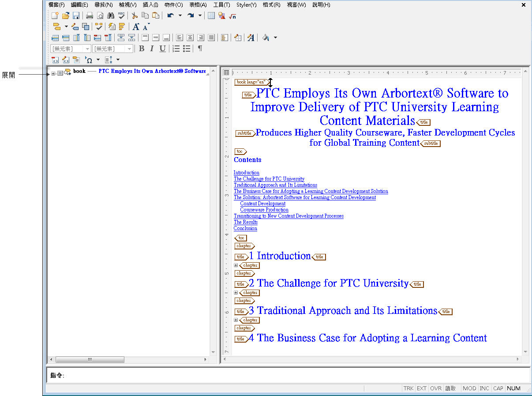This screenshot has height=396, width=532.
Task: Follow the Introduction contents link
Action: click(247, 173)
